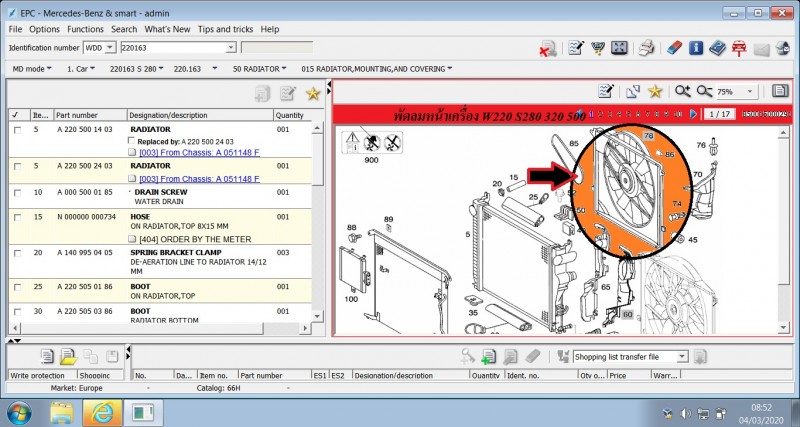
Task: Open shopping list folder icon
Action: pos(68,356)
